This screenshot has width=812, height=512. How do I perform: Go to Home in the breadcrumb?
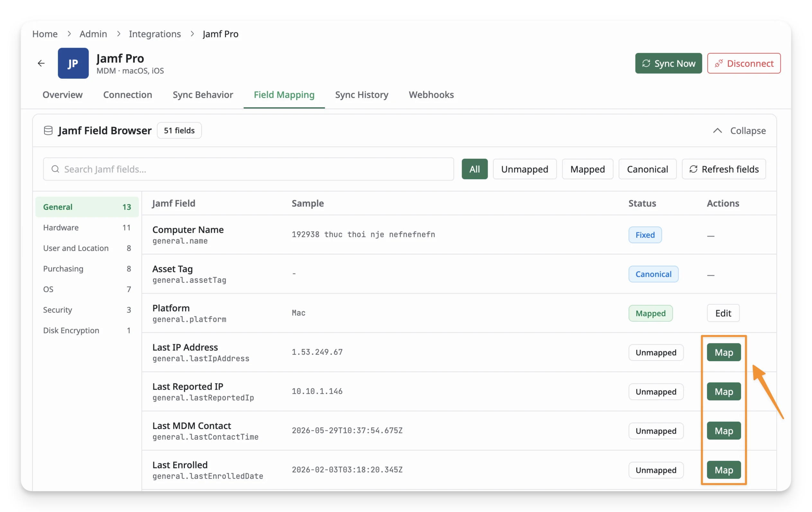[45, 34]
